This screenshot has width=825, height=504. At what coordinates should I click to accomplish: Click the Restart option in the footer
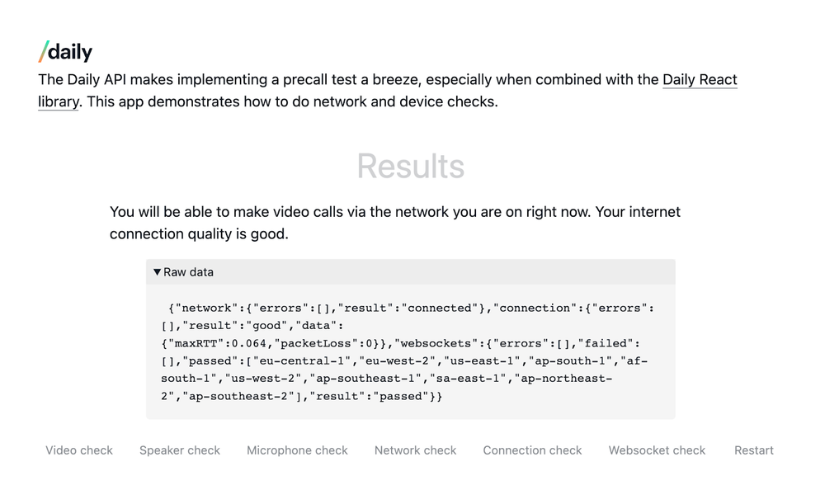pos(753,450)
